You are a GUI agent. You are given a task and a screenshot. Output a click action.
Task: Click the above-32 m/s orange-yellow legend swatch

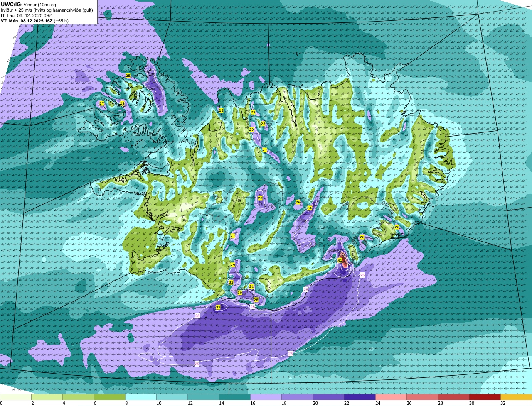tap(516, 397)
